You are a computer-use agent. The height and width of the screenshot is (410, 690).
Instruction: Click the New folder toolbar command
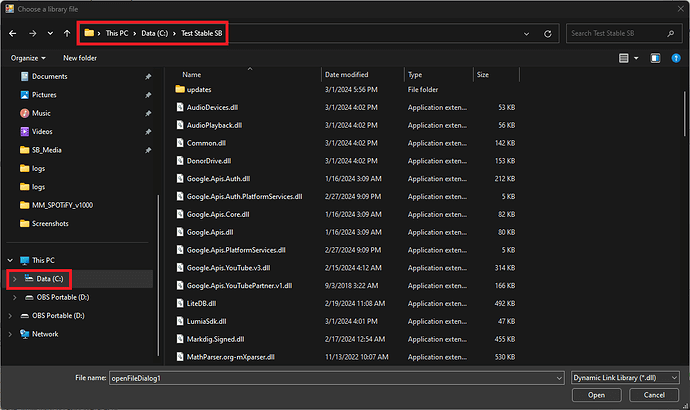click(x=80, y=58)
